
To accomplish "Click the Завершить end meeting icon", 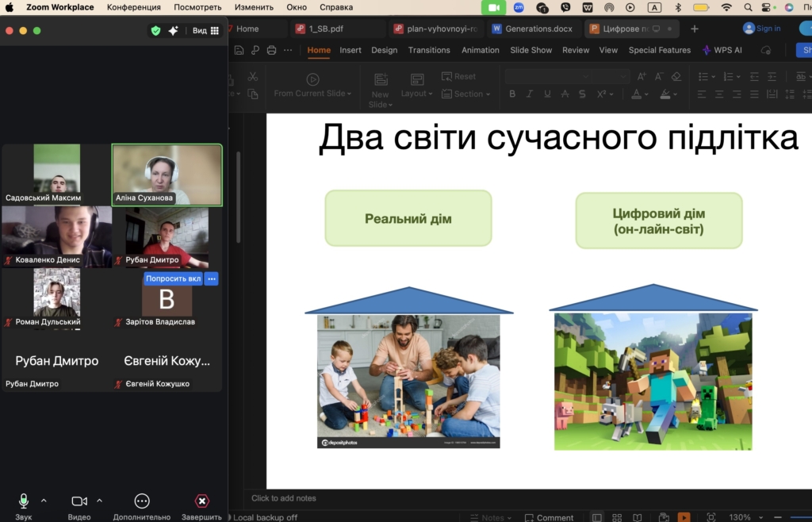I will point(201,501).
